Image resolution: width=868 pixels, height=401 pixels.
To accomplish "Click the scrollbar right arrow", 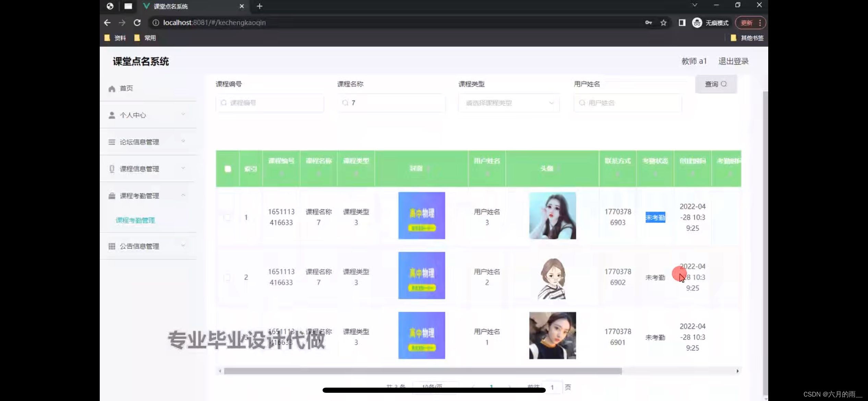I will (x=737, y=371).
